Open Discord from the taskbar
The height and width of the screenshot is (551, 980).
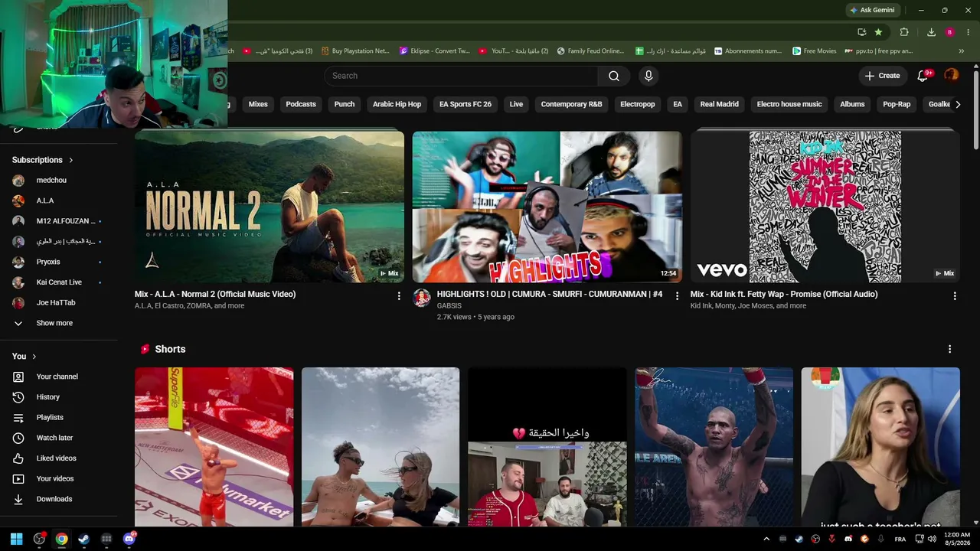click(129, 539)
